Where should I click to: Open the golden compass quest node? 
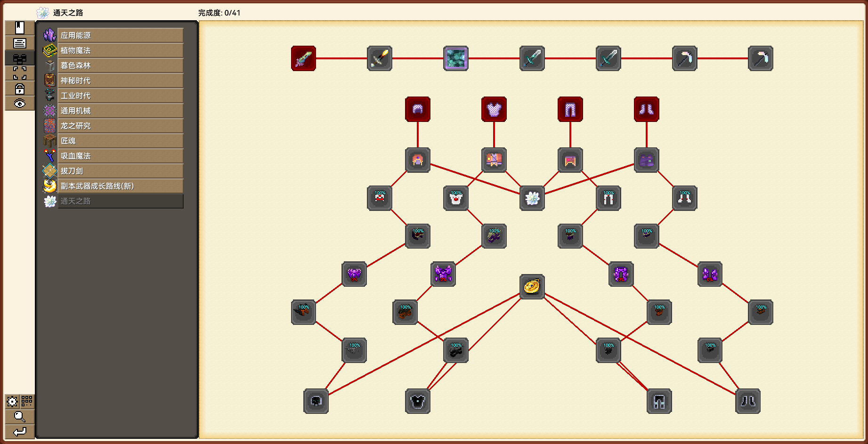click(532, 286)
